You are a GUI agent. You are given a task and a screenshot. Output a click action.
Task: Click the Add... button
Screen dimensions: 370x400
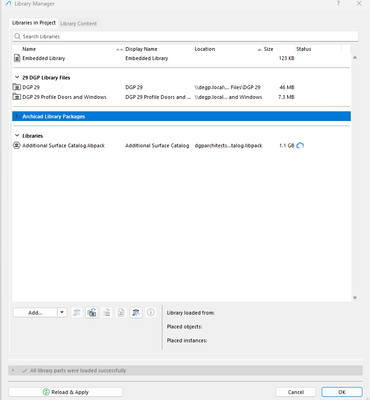(x=35, y=312)
